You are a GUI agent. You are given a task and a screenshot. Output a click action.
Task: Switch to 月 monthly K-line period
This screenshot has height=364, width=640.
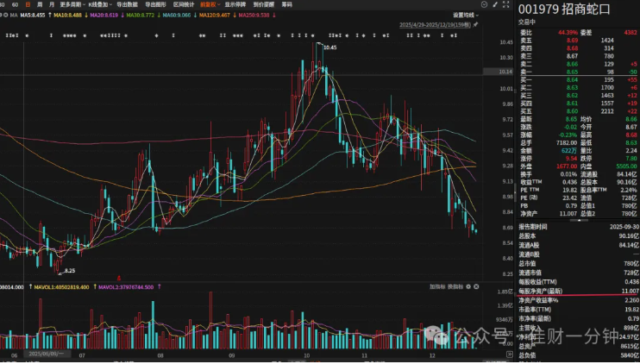point(52,4)
